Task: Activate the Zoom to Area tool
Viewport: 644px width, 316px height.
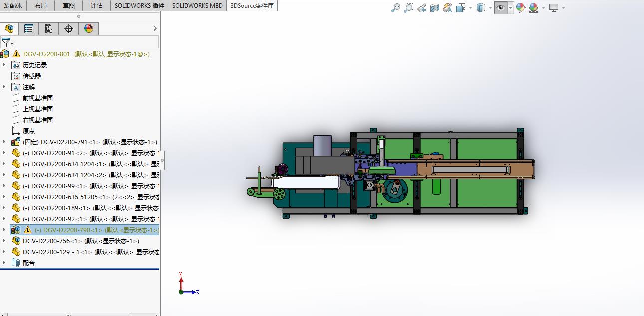Action: click(408, 8)
